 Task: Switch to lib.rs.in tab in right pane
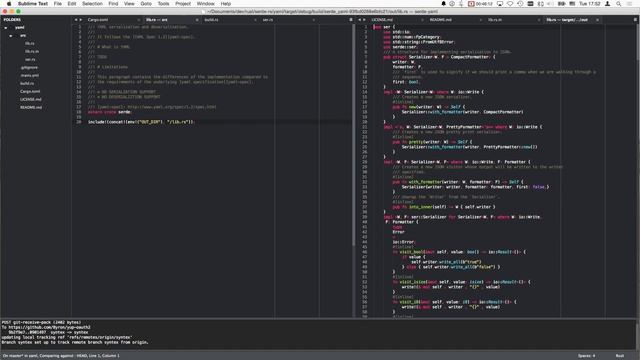495,20
